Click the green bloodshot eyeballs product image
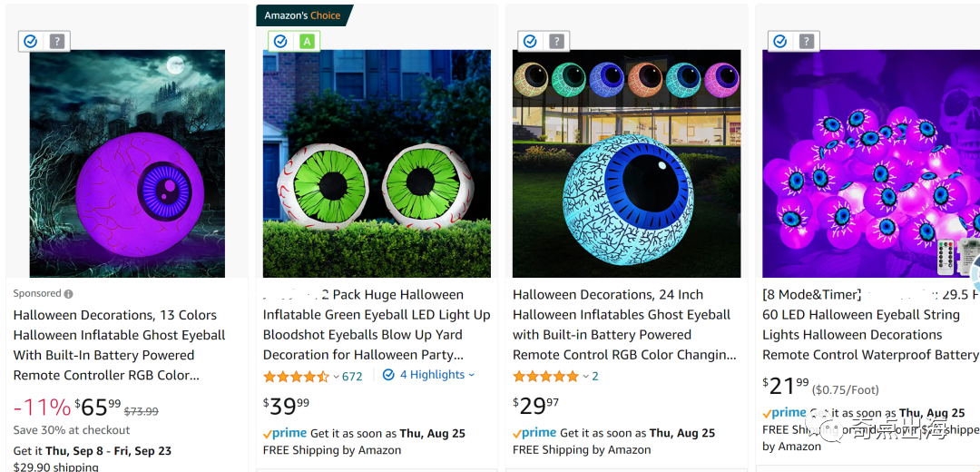 377,163
